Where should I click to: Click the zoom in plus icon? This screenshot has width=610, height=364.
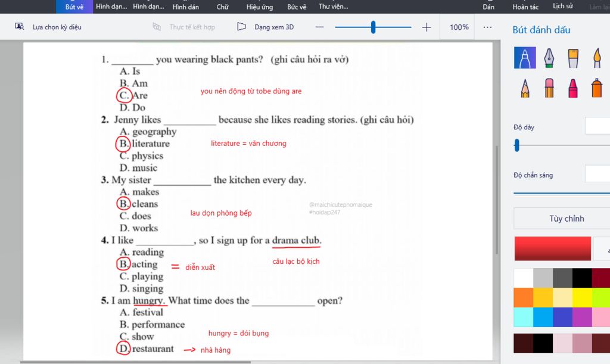tap(427, 27)
